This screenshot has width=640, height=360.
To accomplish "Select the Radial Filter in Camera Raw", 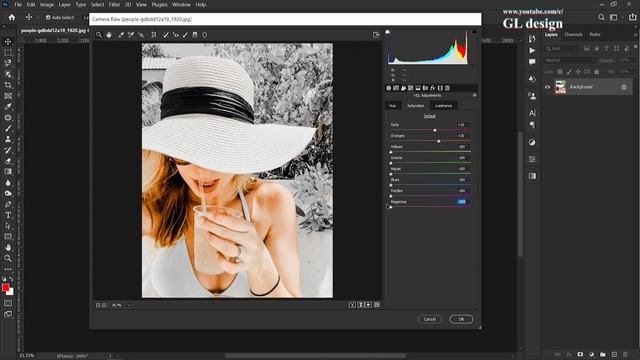I will click(204, 35).
